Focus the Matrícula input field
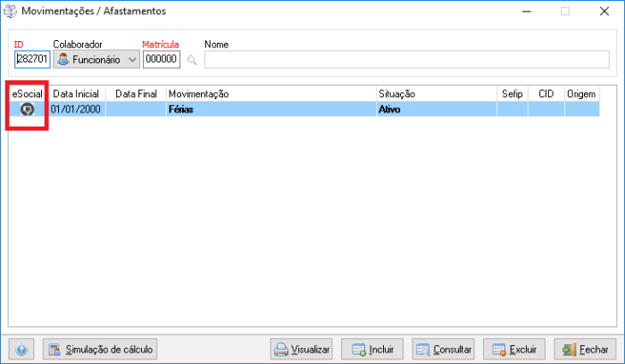625x364 pixels. [x=162, y=60]
